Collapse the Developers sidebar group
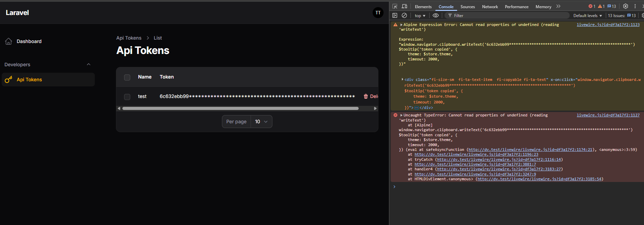Viewport: 644px width, 225px height. (89, 65)
